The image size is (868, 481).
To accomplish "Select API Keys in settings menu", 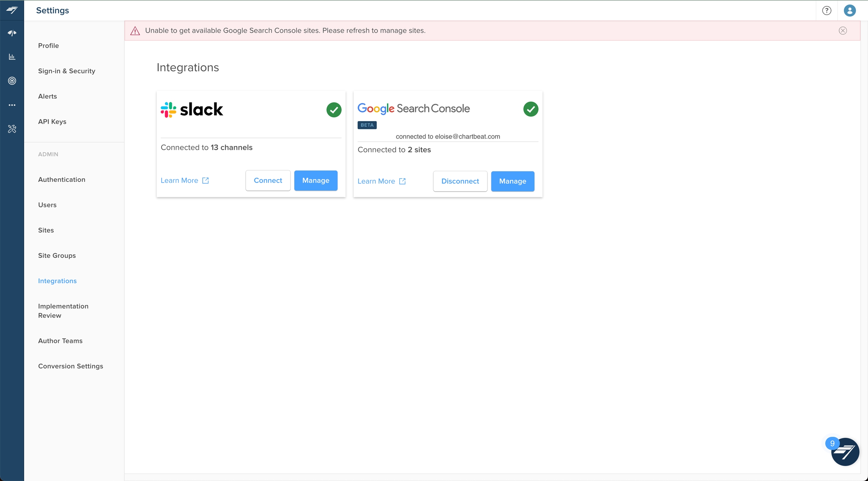I will pyautogui.click(x=52, y=122).
